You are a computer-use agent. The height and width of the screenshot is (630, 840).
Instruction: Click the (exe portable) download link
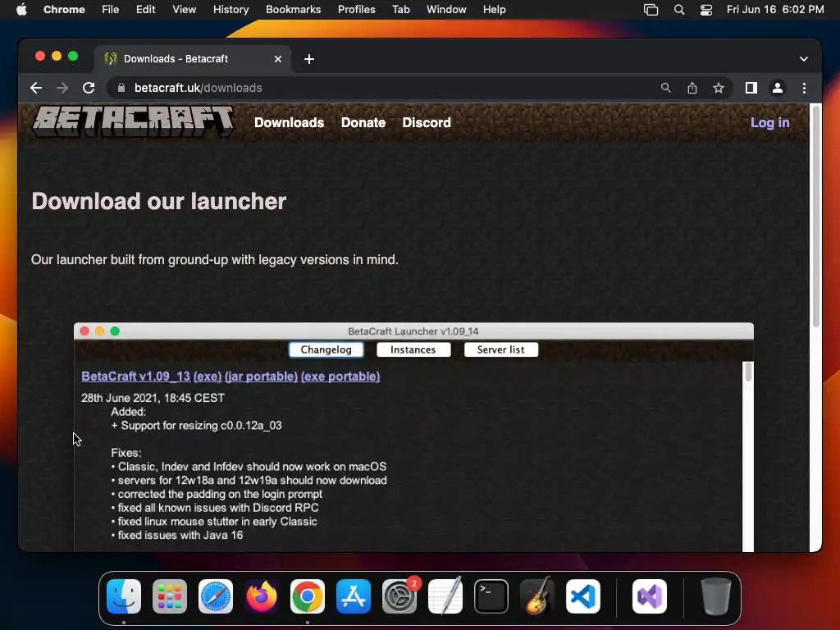tap(340, 377)
